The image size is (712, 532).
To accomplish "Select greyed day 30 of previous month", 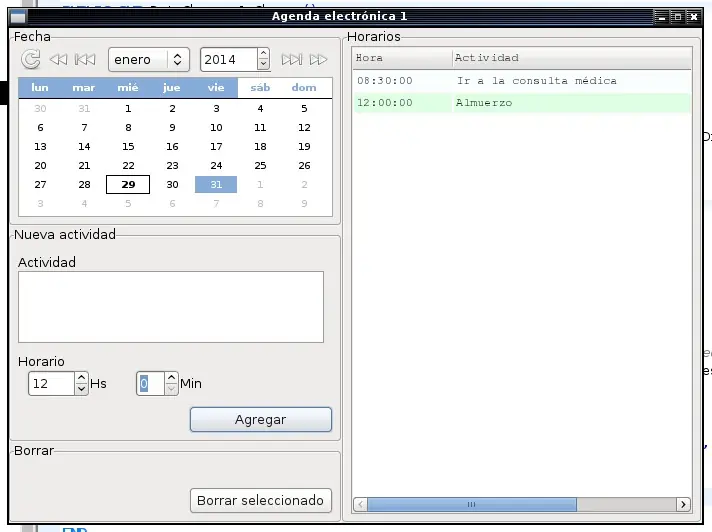I will click(x=40, y=108).
